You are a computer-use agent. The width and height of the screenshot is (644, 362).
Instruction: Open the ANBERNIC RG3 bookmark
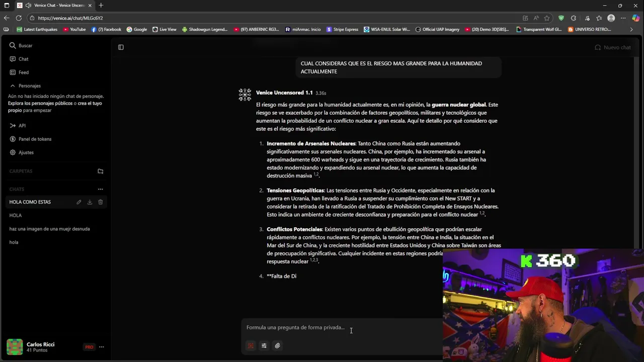256,30
